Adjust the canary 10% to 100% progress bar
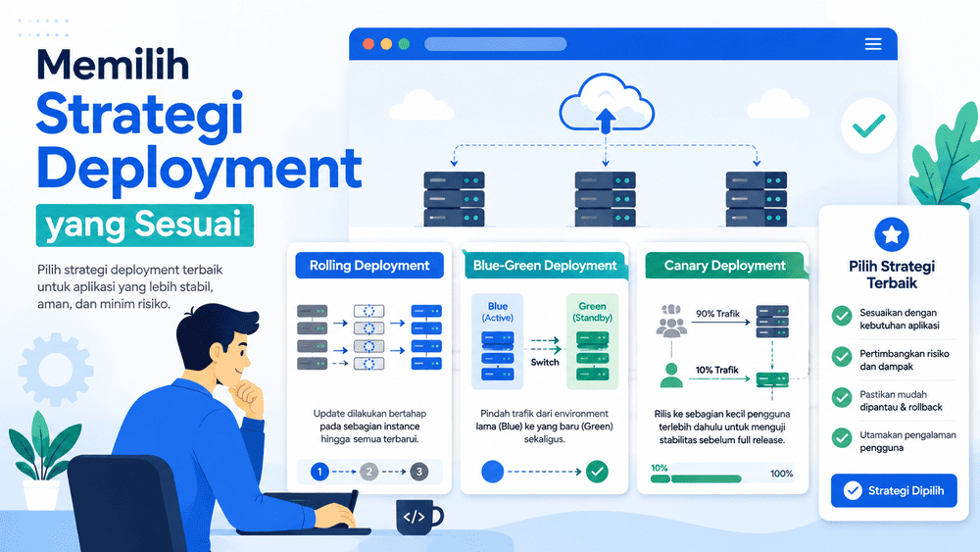Screen dimensions: 980x552 (x=721, y=478)
